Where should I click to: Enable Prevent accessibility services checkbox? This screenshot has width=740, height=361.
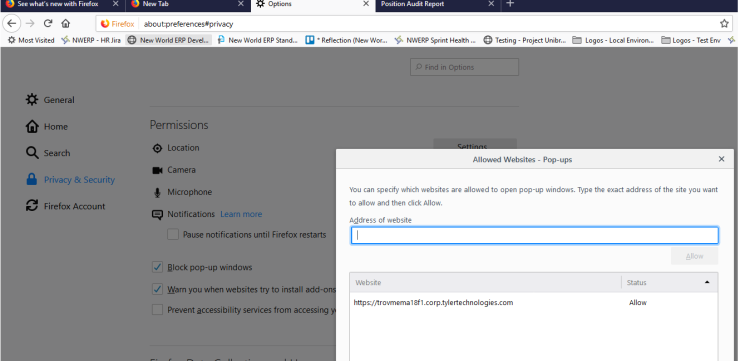point(157,310)
